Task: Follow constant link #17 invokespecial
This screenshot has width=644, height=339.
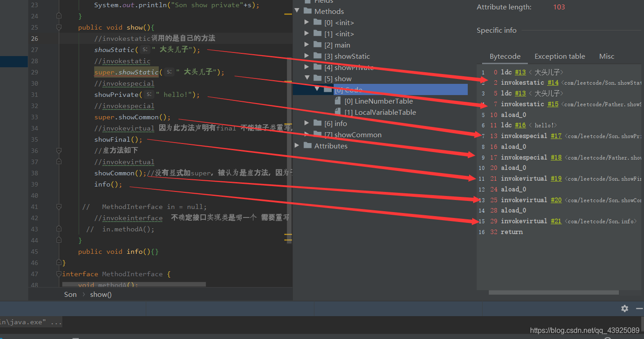Action: tap(556, 136)
